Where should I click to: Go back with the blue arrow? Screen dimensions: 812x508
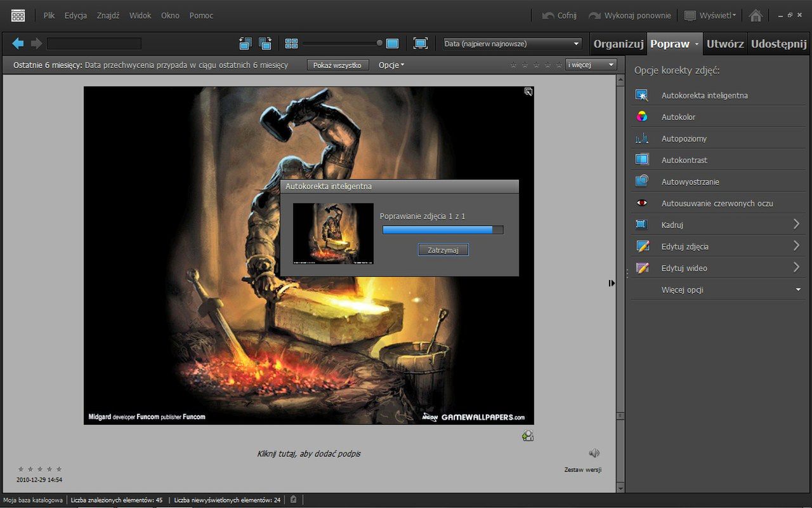(x=18, y=43)
